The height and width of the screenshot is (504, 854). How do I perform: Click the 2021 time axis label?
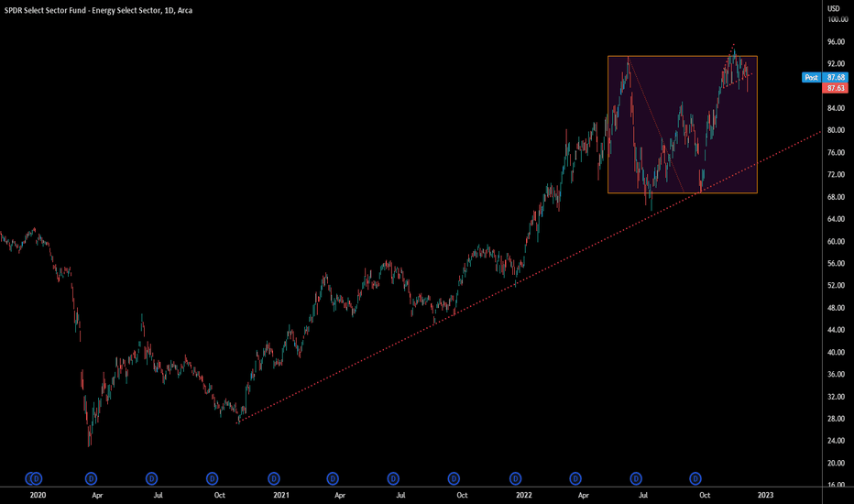coord(281,495)
